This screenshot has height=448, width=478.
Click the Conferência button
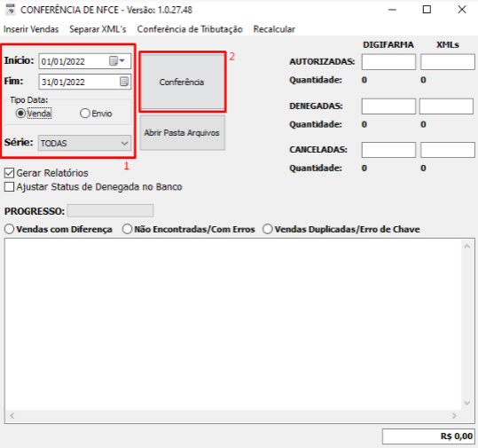pyautogui.click(x=182, y=82)
